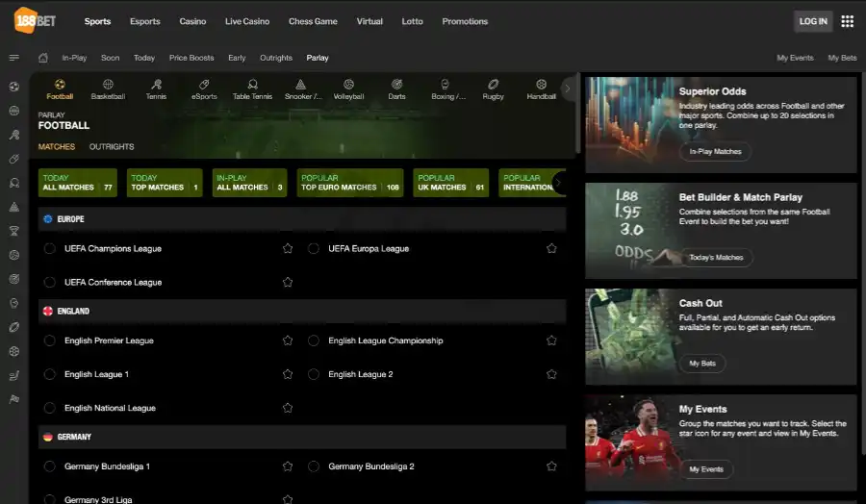The width and height of the screenshot is (866, 504).
Task: Filter by Popular Top Euro Matches 108
Action: click(350, 183)
